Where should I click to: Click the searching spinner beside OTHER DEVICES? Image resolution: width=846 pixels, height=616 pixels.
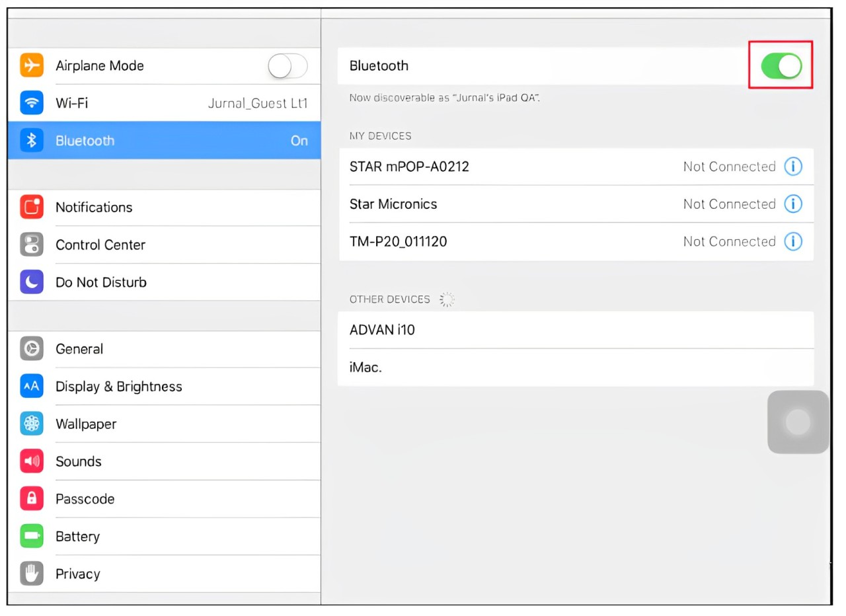(x=447, y=299)
